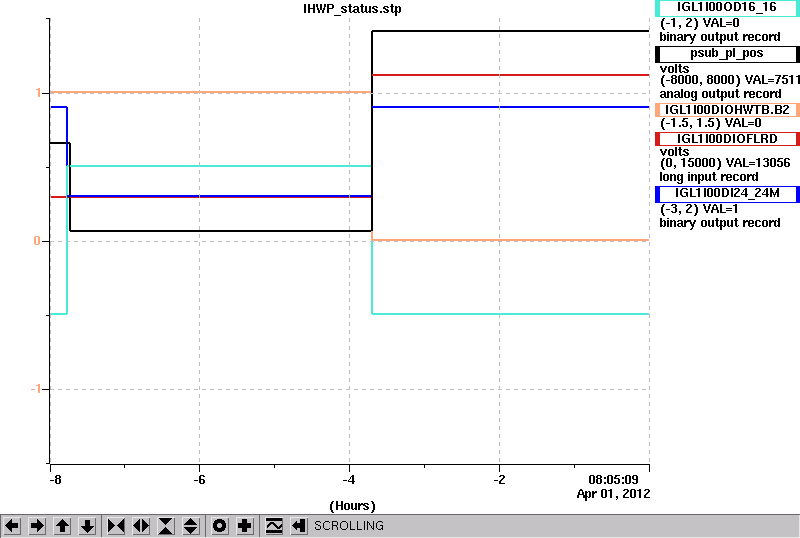The image size is (800, 538).
Task: Click the 08:05:09 timestamp on the axis
Action: click(x=613, y=480)
